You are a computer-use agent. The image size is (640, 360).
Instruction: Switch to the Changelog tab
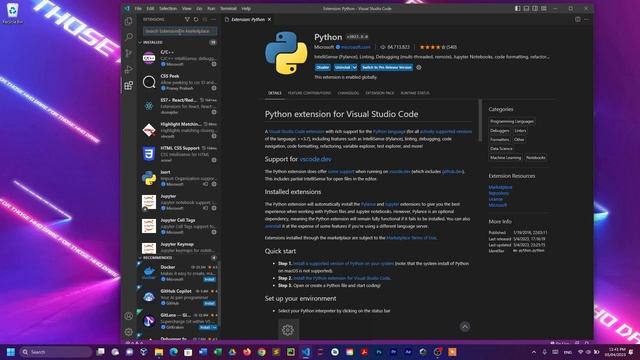(x=348, y=93)
